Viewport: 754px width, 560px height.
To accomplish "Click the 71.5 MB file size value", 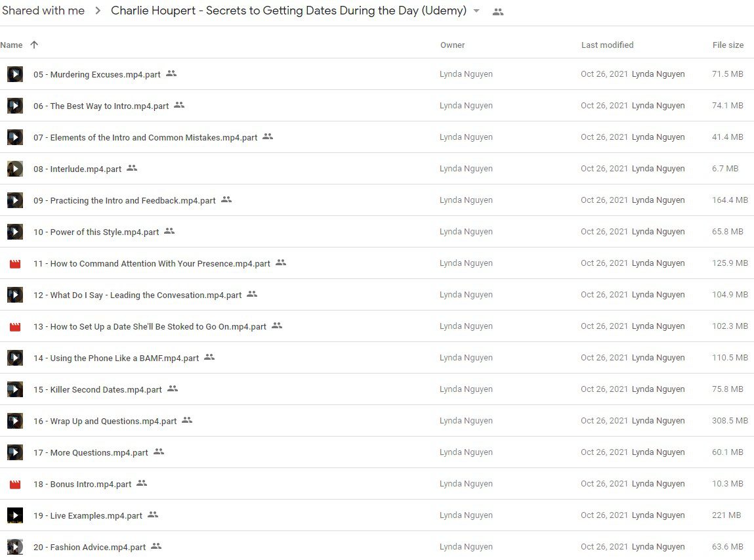I will click(x=728, y=74).
